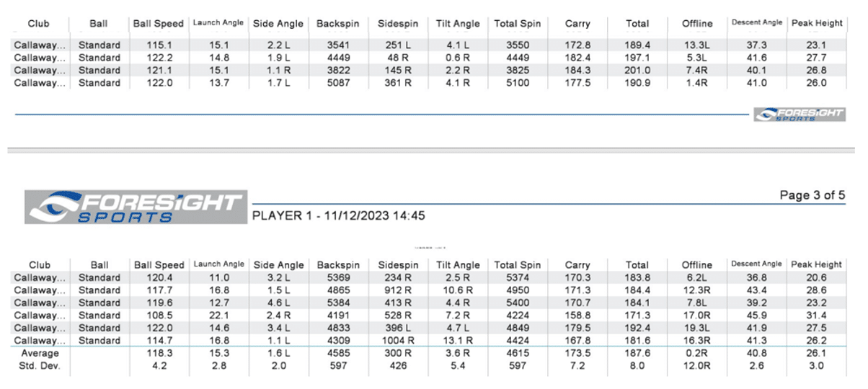Click the Peak Height value 31.4
Viewport: 868px width, 389px height.
tap(817, 316)
